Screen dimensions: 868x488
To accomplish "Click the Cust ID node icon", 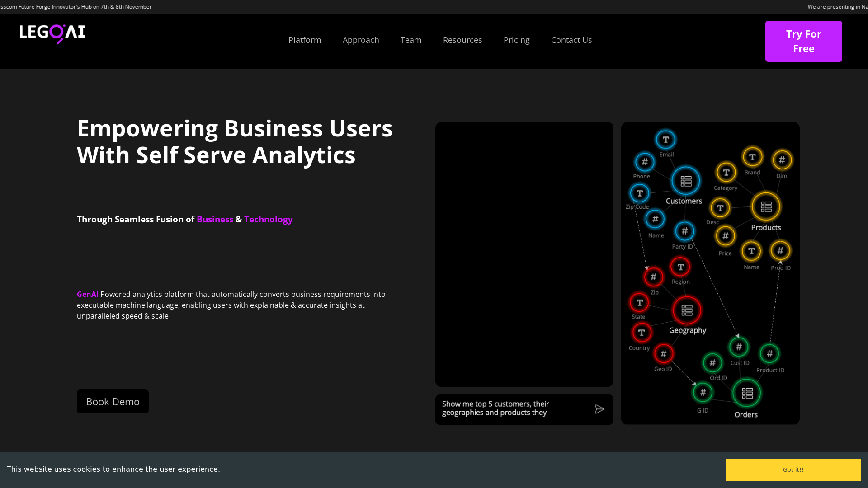I will pos(739,347).
